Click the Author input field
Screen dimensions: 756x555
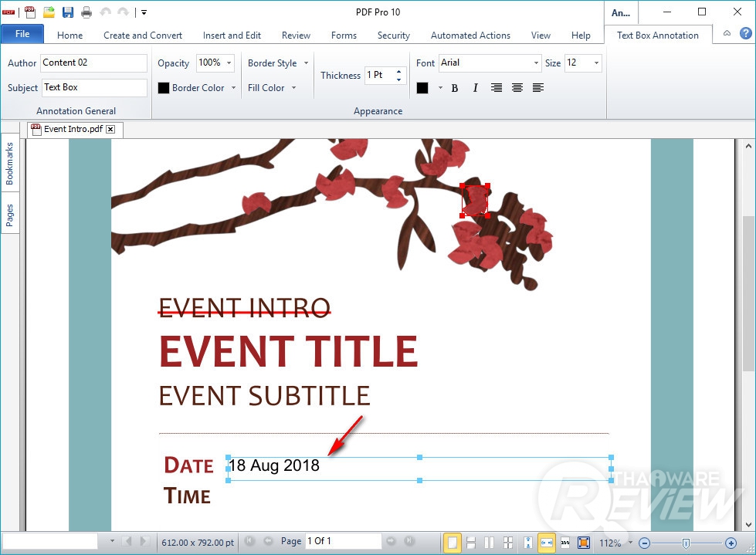[x=93, y=63]
